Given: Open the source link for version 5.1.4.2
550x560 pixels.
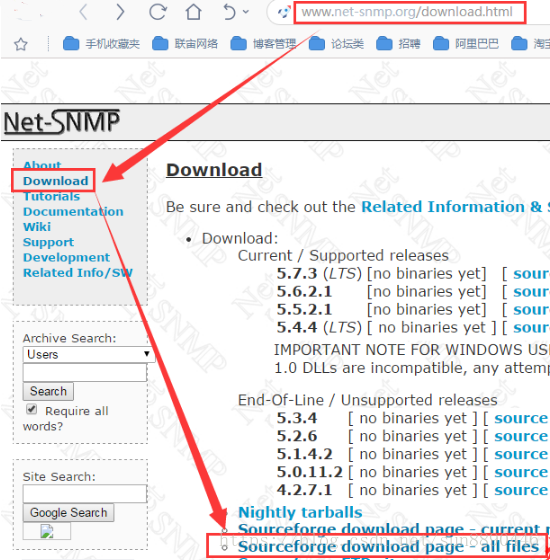Looking at the screenshot, I should [x=521, y=454].
